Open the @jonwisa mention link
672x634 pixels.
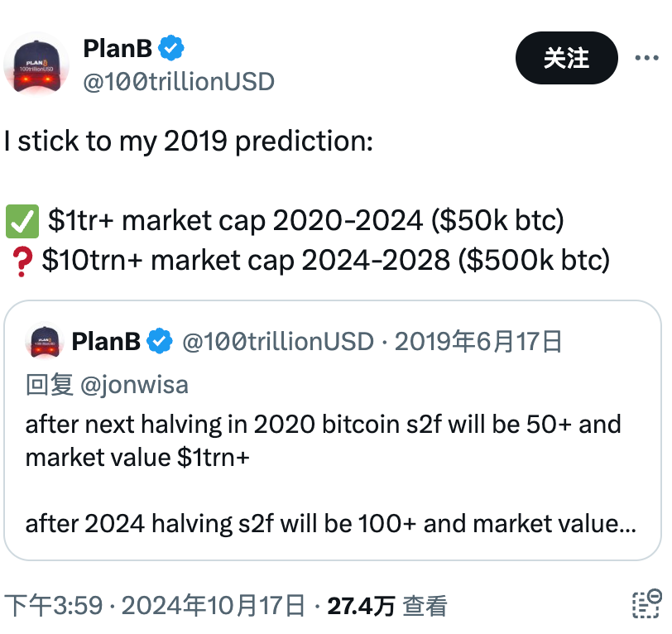(x=137, y=384)
